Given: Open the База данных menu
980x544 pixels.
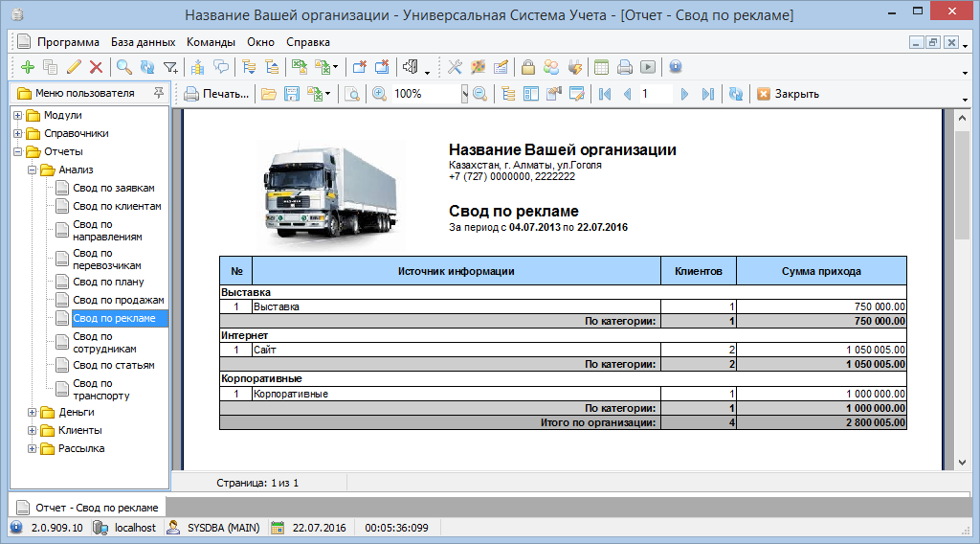Looking at the screenshot, I should (143, 42).
